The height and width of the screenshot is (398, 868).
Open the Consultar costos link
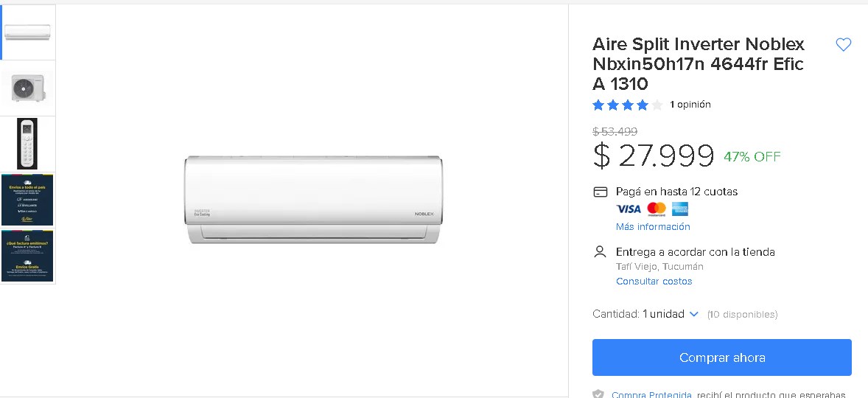(654, 281)
